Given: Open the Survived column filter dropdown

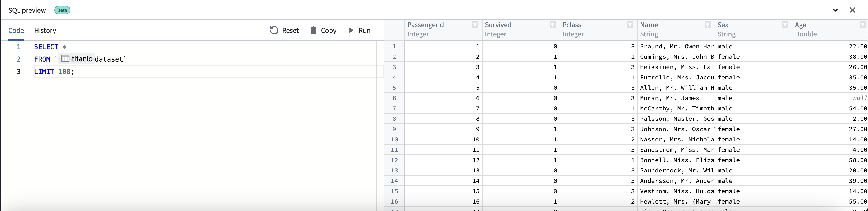Looking at the screenshot, I should pos(553,25).
